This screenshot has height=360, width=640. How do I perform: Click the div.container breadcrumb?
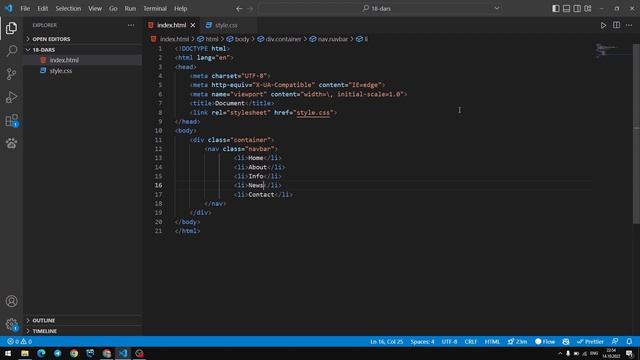(x=279, y=39)
